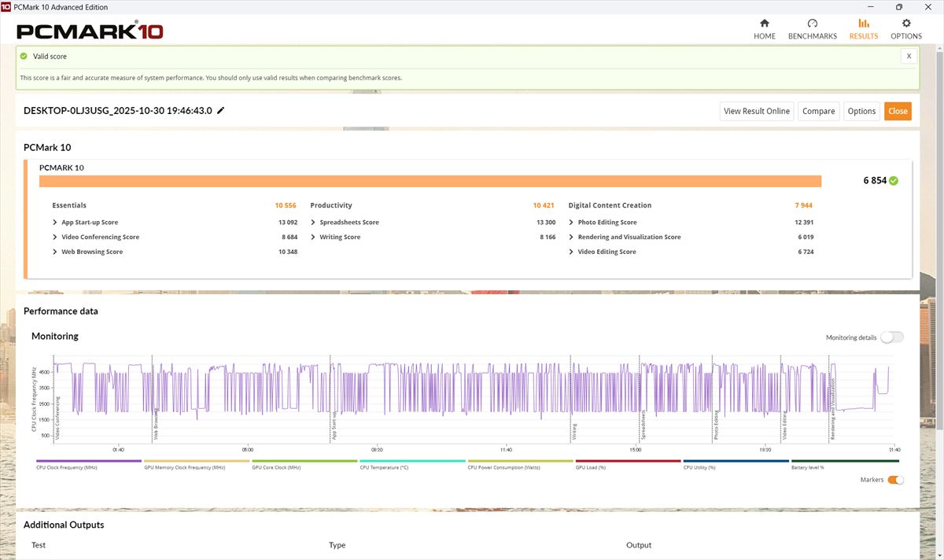The width and height of the screenshot is (944, 560).
Task: Dismiss the valid score banner with X
Action: [909, 57]
